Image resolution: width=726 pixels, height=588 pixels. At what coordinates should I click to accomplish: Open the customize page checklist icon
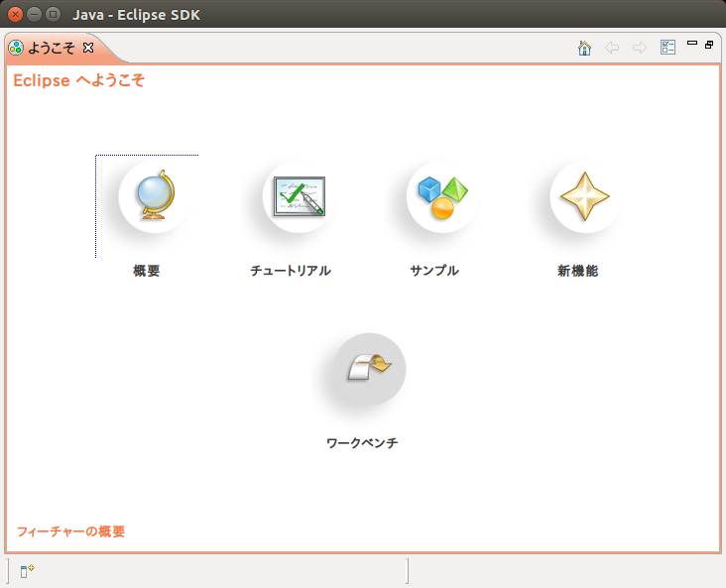click(x=667, y=48)
